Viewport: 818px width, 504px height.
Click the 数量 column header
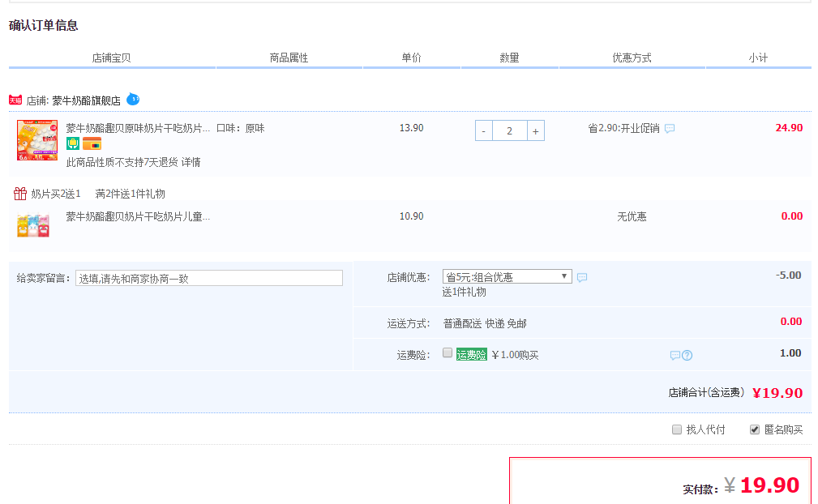tap(510, 58)
